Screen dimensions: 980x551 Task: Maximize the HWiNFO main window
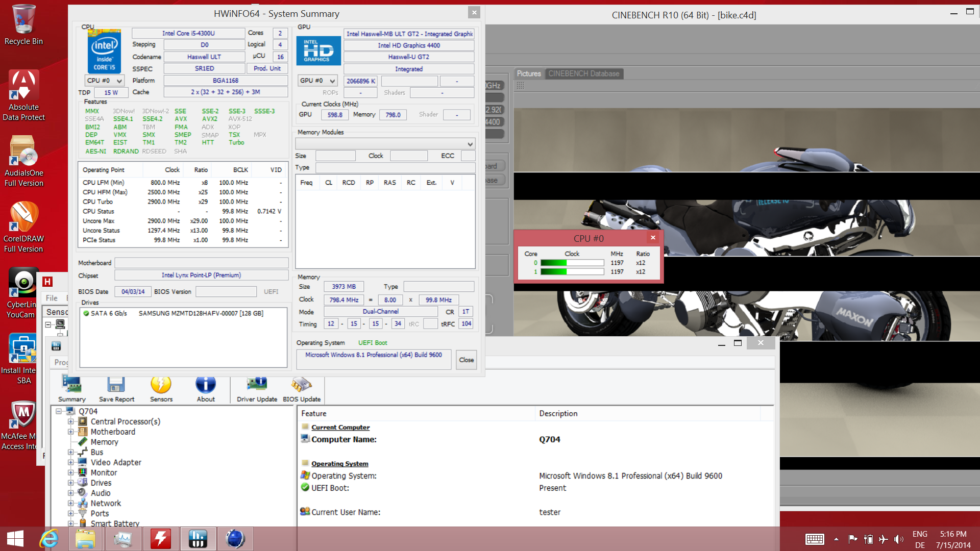tap(738, 343)
